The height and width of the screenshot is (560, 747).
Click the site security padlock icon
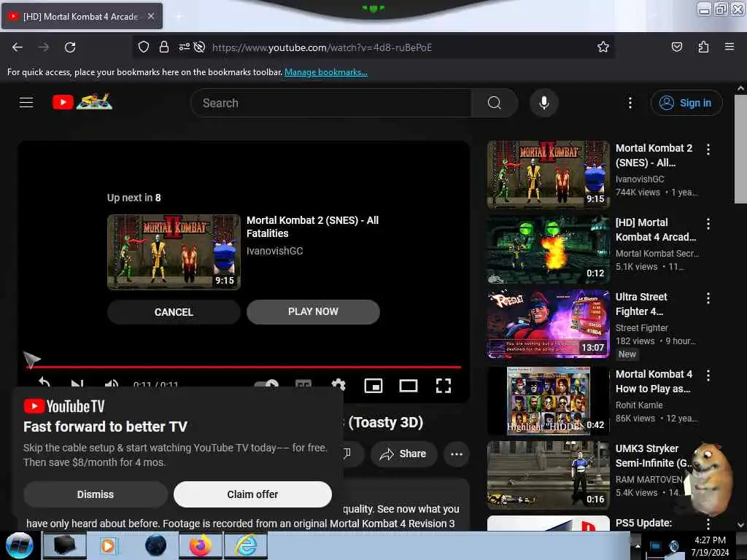(x=164, y=47)
